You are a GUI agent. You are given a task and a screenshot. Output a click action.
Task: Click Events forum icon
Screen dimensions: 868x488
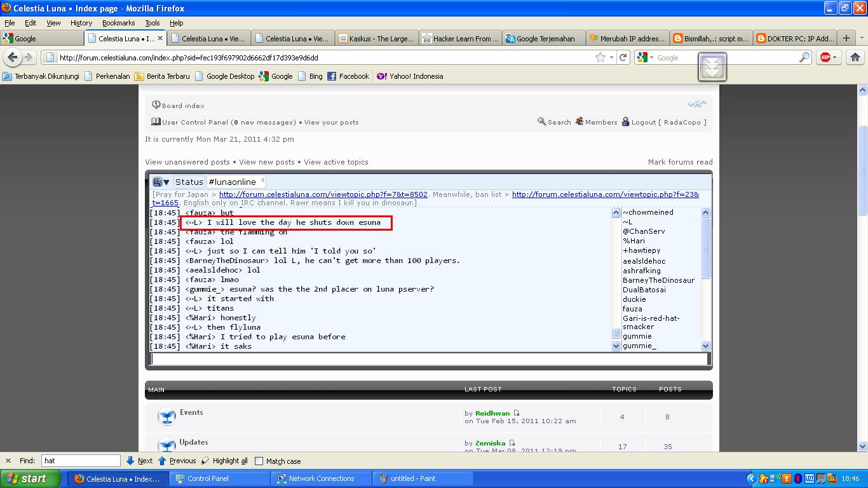(x=166, y=417)
